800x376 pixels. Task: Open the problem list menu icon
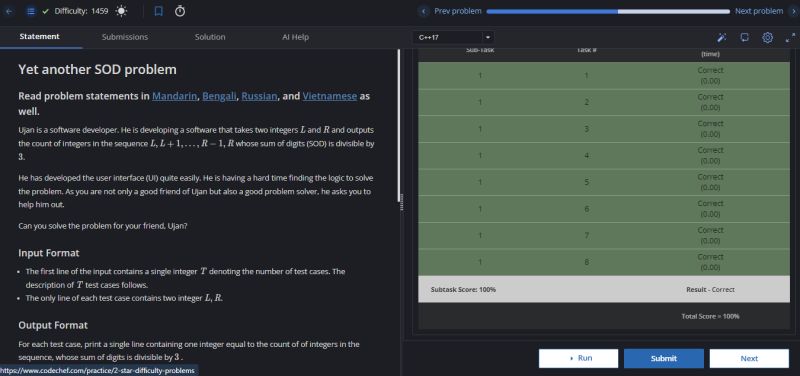[x=31, y=11]
